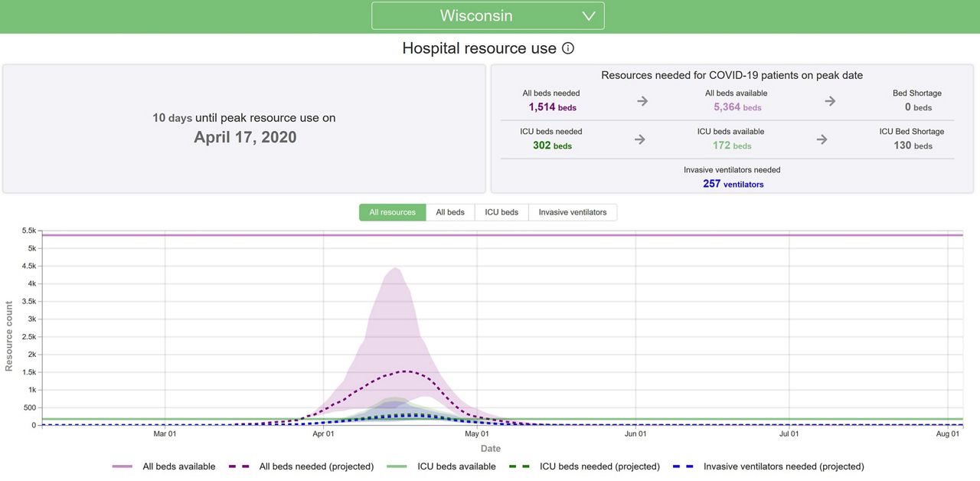
Task: Click the 257 ventilators value
Action: (x=733, y=184)
